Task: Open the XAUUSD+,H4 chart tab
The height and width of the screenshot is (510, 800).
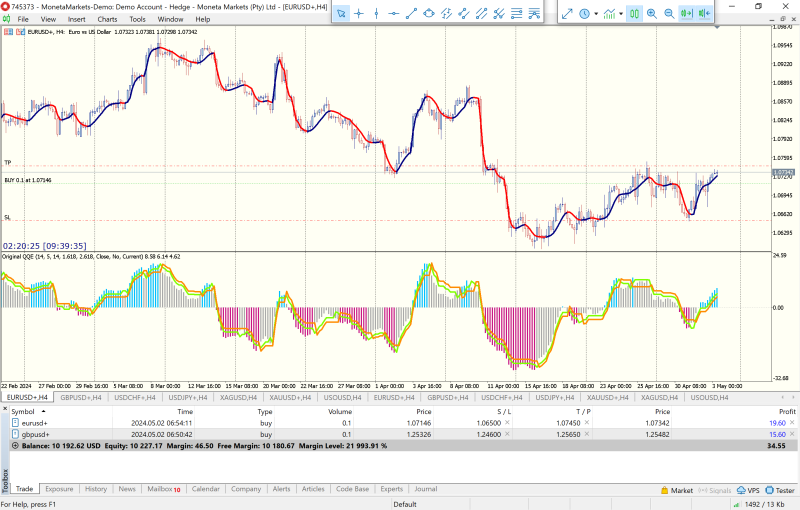Action: (288, 397)
